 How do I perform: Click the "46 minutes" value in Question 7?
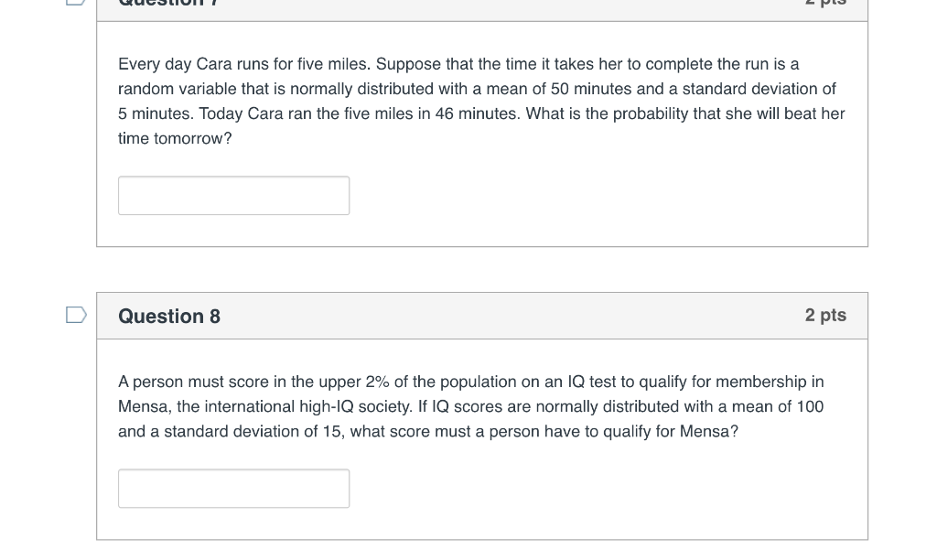477,113
